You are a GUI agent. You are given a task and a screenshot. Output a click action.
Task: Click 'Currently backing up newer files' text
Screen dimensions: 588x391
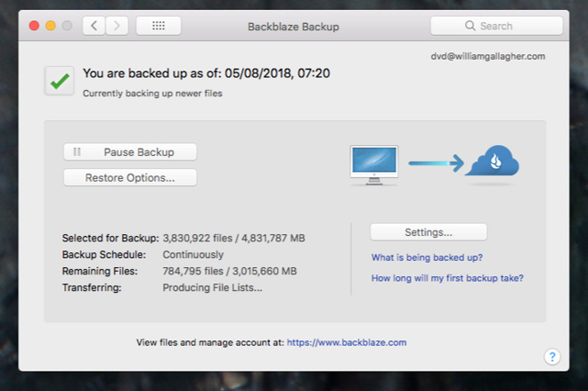[152, 94]
